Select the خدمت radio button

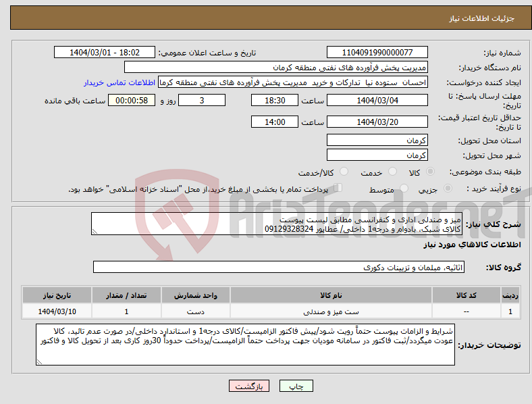[392, 172]
